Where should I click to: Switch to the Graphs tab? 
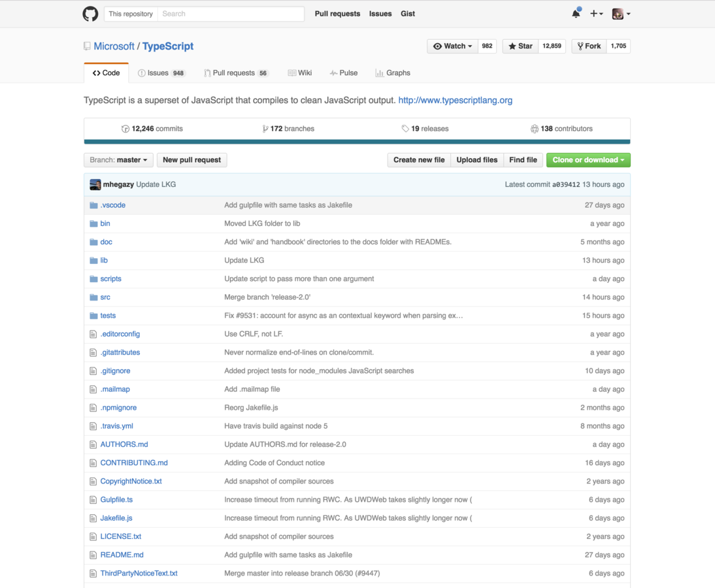pyautogui.click(x=393, y=73)
